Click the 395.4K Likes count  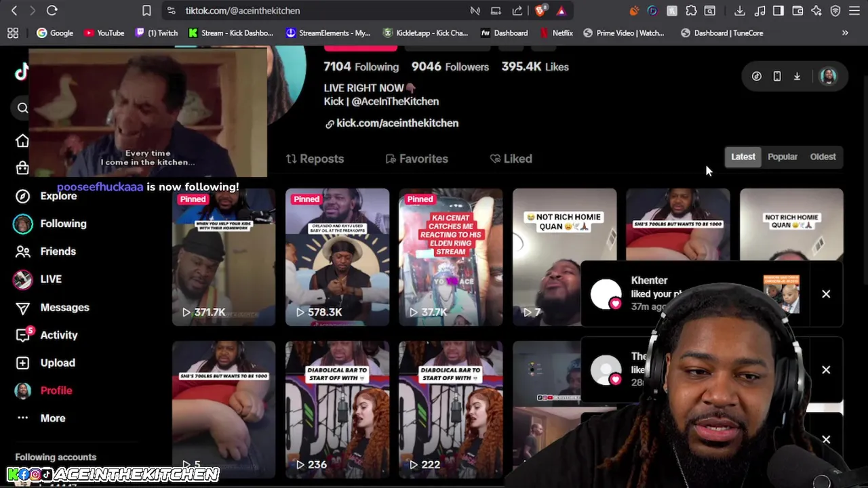pyautogui.click(x=535, y=66)
